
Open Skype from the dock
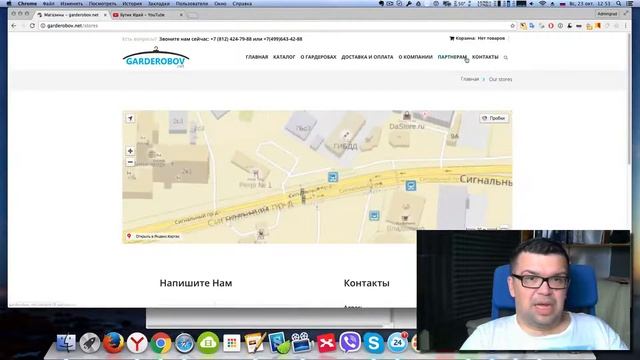(x=373, y=343)
